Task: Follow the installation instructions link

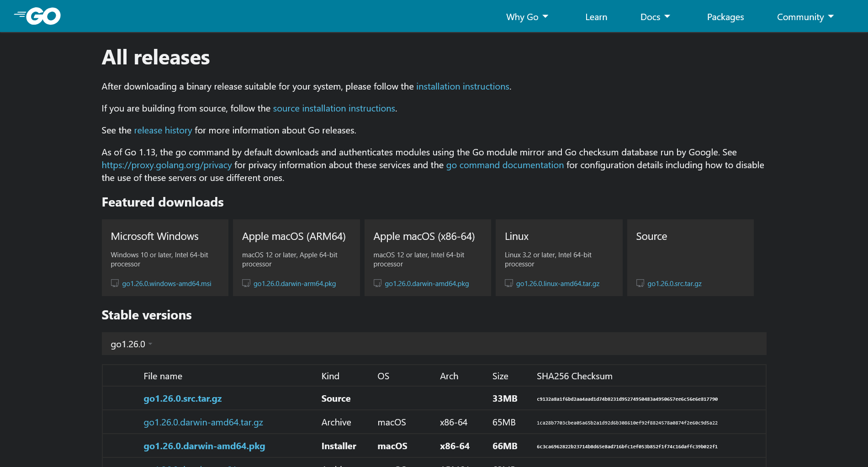Action: click(462, 86)
